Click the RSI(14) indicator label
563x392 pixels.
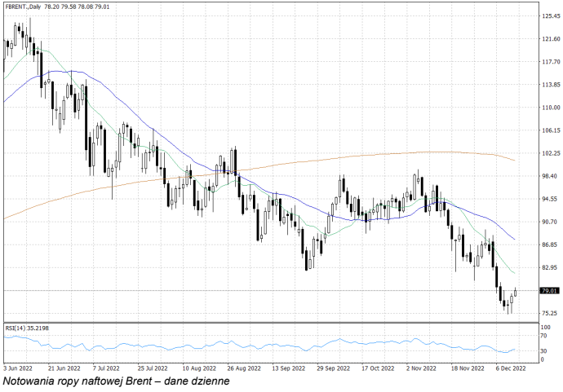click(x=25, y=327)
